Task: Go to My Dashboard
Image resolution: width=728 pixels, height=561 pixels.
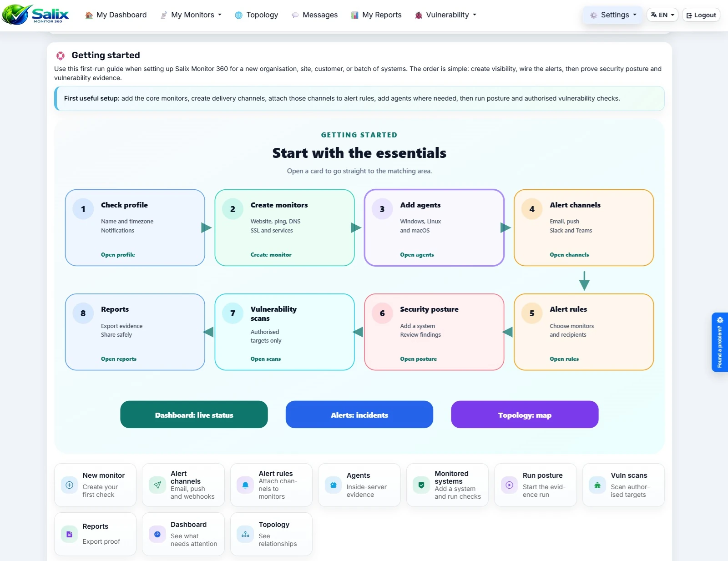Action: pyautogui.click(x=116, y=15)
